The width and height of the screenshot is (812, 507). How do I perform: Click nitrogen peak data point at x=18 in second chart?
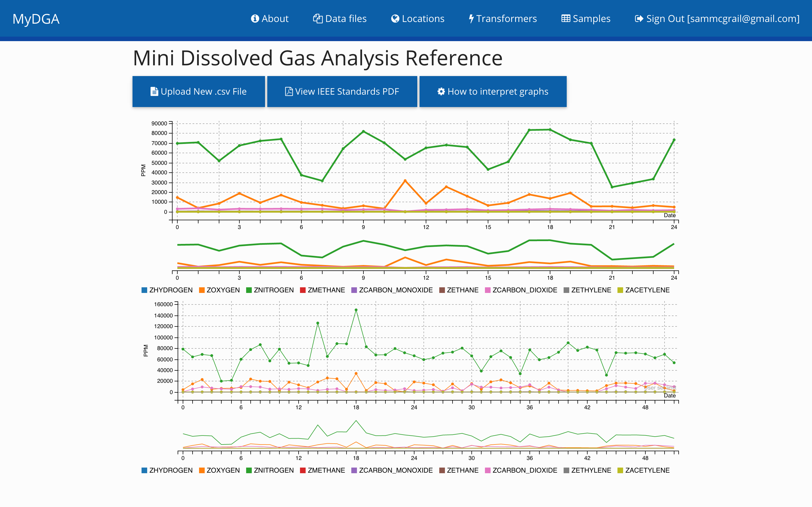[356, 310]
